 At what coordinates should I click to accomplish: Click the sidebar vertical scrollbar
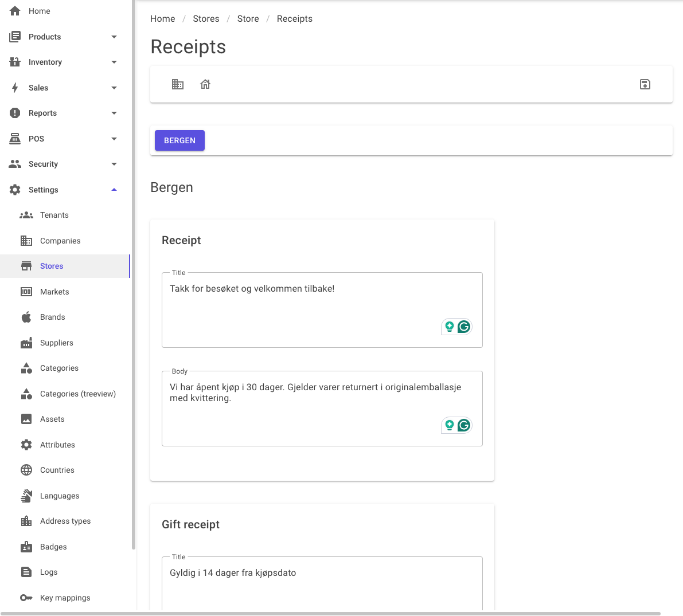coord(133,274)
